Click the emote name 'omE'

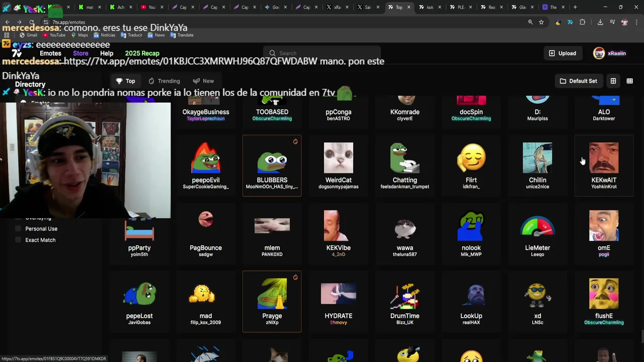pyautogui.click(x=604, y=248)
